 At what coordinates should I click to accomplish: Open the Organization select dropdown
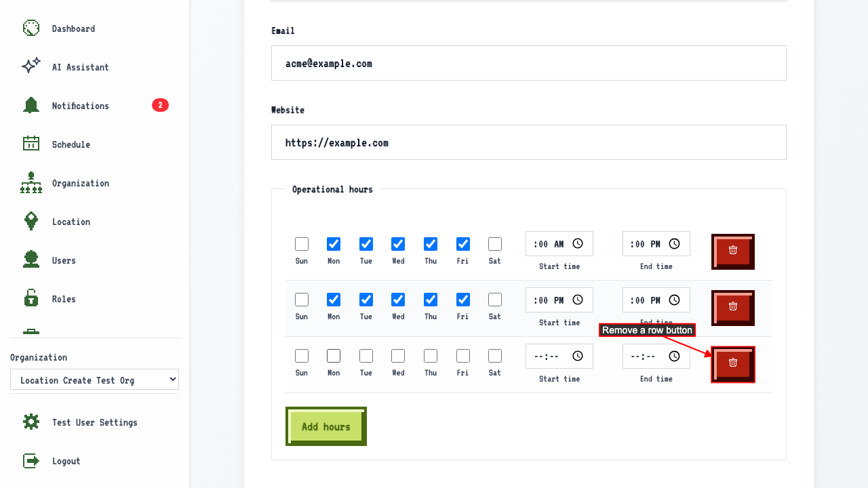94,380
